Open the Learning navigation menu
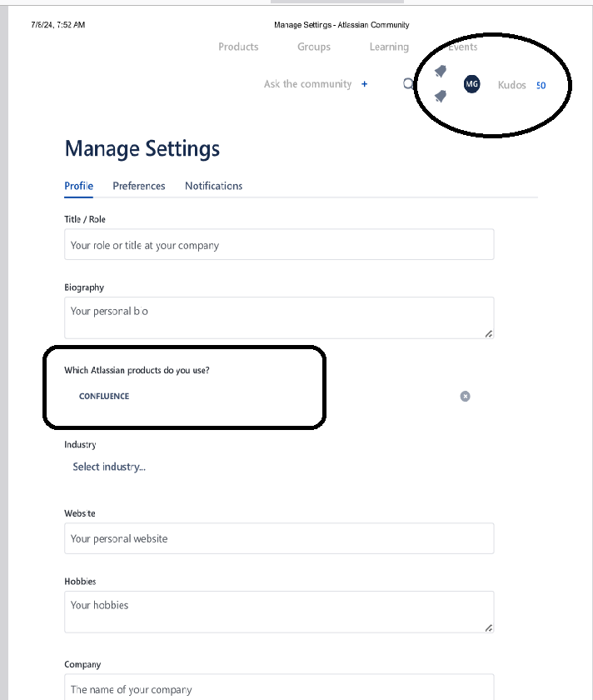 (389, 47)
